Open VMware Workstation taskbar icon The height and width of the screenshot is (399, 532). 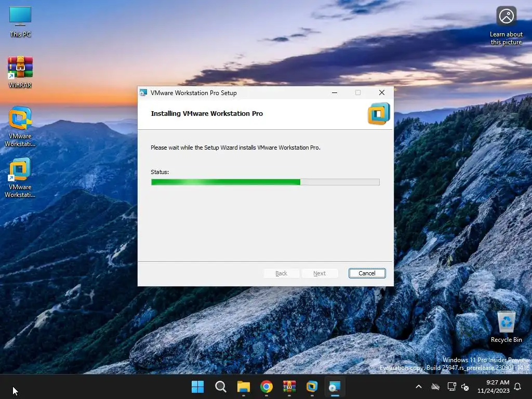[312, 387]
